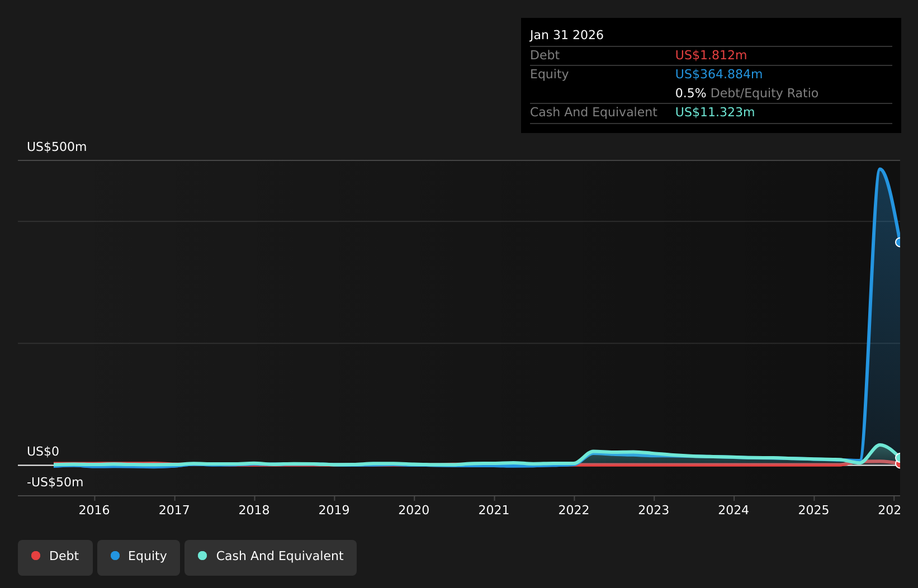This screenshot has height=588, width=918.
Task: Click the 2016 x-axis label
Action: tap(94, 510)
